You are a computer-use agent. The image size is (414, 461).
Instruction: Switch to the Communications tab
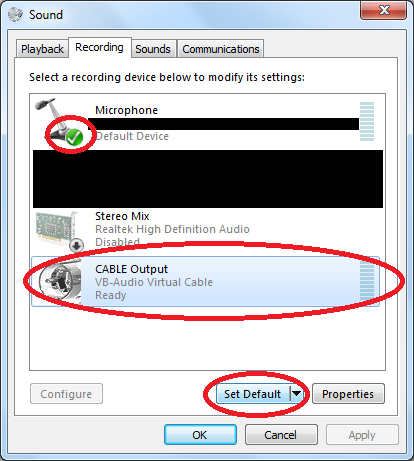click(221, 49)
